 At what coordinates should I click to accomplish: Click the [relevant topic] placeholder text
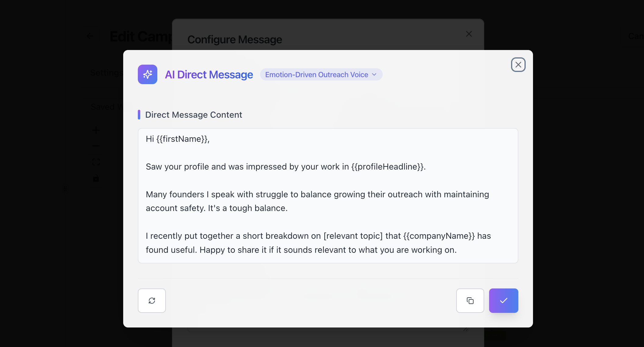(x=353, y=236)
